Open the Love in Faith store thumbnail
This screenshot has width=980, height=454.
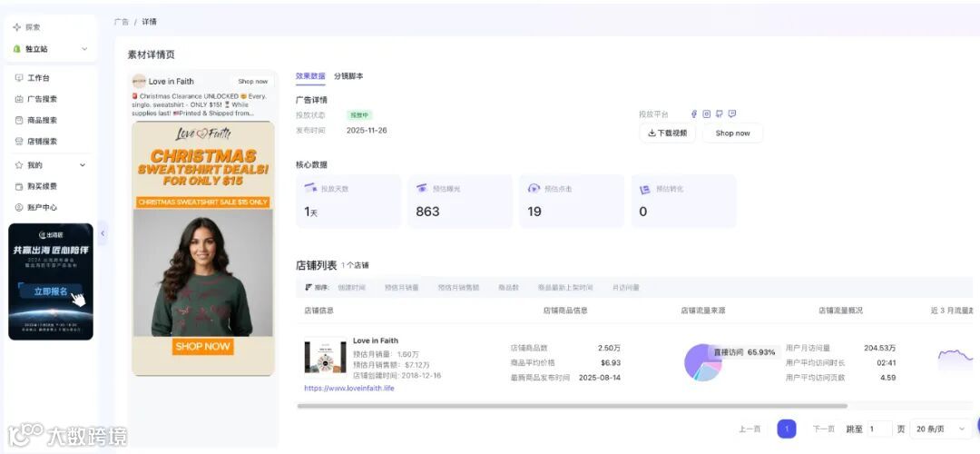point(325,357)
